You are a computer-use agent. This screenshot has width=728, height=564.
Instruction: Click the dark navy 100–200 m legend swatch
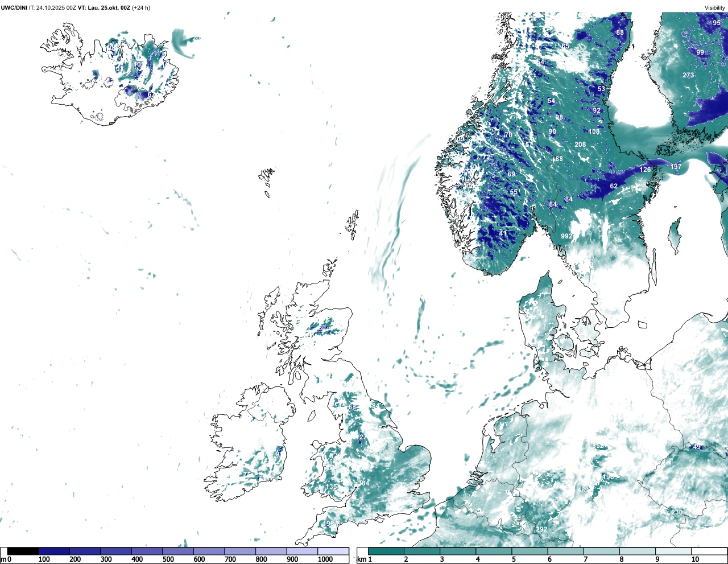(54, 551)
